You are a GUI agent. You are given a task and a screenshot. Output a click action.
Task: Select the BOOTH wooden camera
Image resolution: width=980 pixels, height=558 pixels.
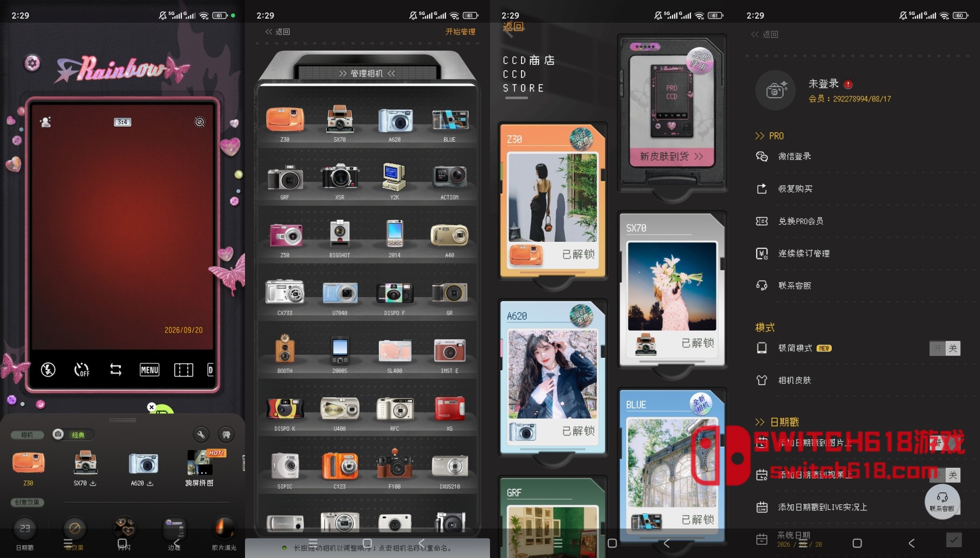285,354
